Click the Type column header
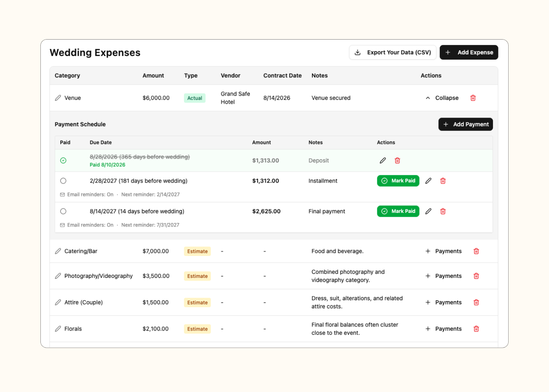 pyautogui.click(x=191, y=76)
